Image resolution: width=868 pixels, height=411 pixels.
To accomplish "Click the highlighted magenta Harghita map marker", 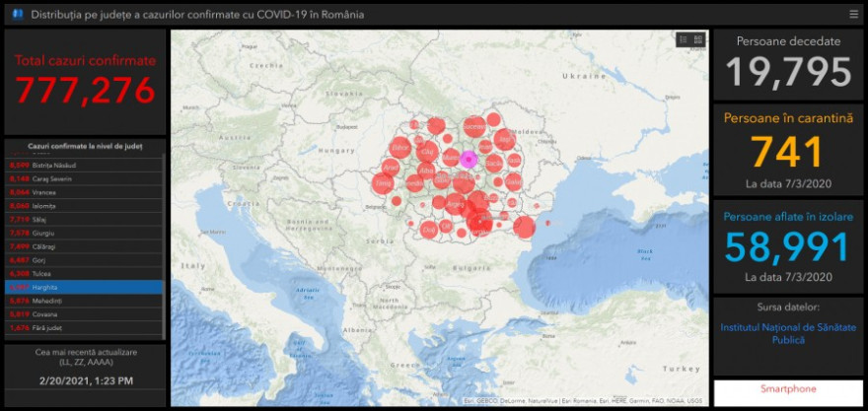I will [x=469, y=159].
